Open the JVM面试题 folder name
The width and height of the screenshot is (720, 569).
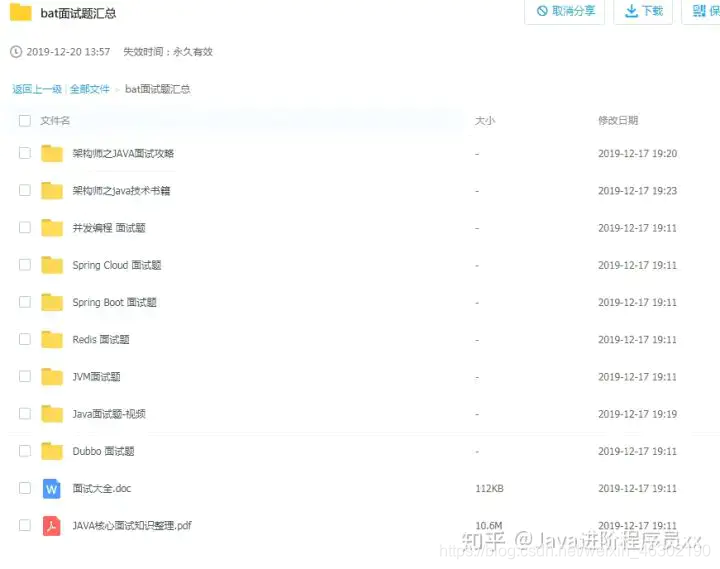click(x=96, y=377)
